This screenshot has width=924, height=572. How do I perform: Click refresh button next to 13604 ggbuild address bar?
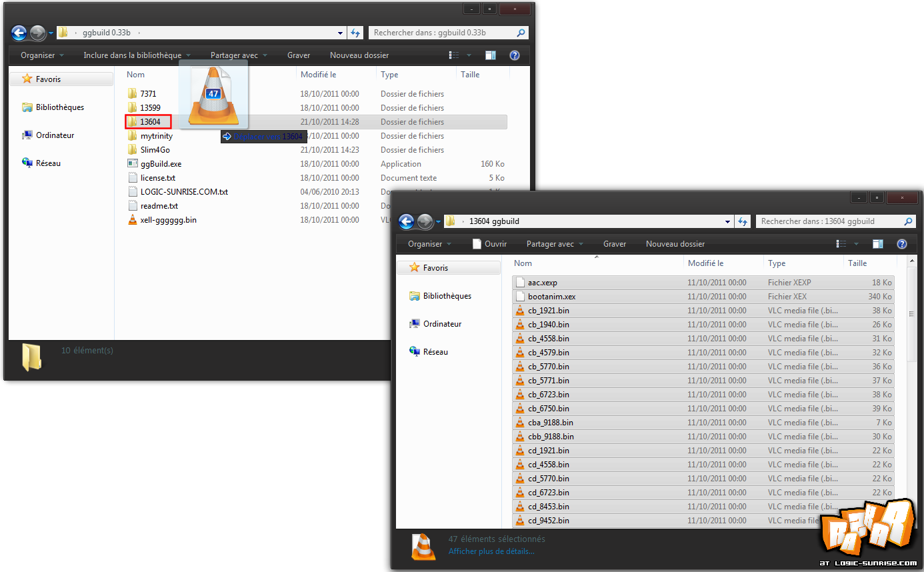pyautogui.click(x=743, y=221)
